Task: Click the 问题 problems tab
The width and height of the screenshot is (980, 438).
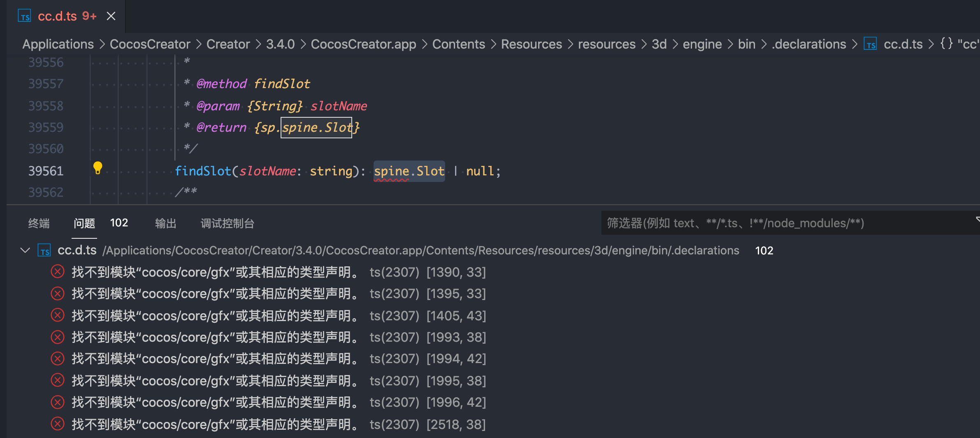Action: point(84,223)
